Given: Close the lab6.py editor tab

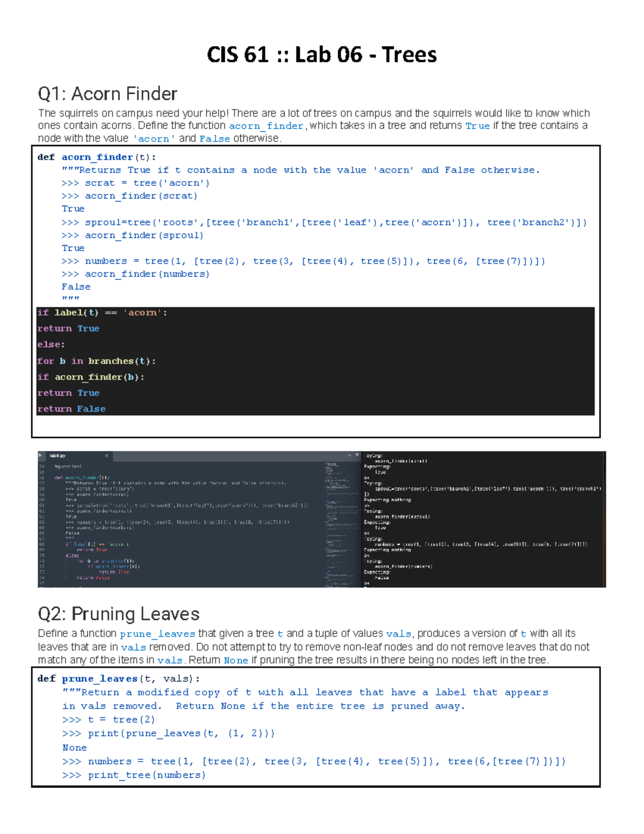Looking at the screenshot, I should 107,456.
